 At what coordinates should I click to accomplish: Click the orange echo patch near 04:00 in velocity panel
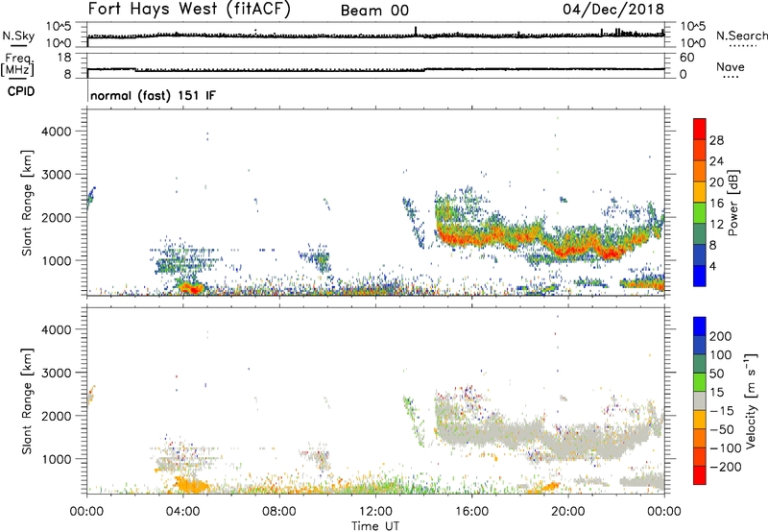pyautogui.click(x=190, y=485)
